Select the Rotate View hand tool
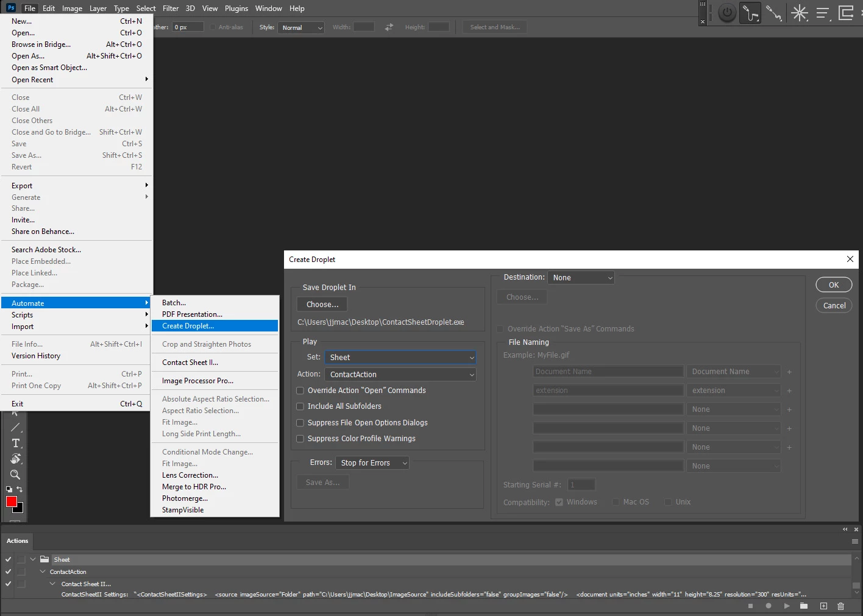Image resolution: width=863 pixels, height=616 pixels. (x=16, y=459)
